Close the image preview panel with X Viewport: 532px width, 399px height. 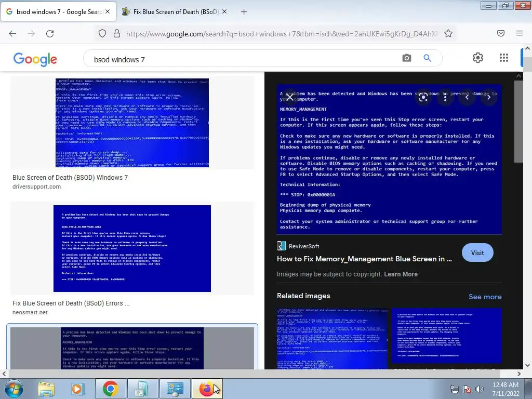[290, 97]
